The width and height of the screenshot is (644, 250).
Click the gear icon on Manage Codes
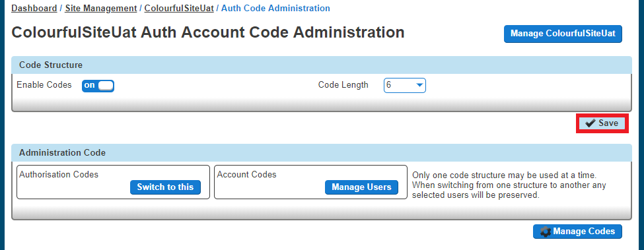pos(546,232)
